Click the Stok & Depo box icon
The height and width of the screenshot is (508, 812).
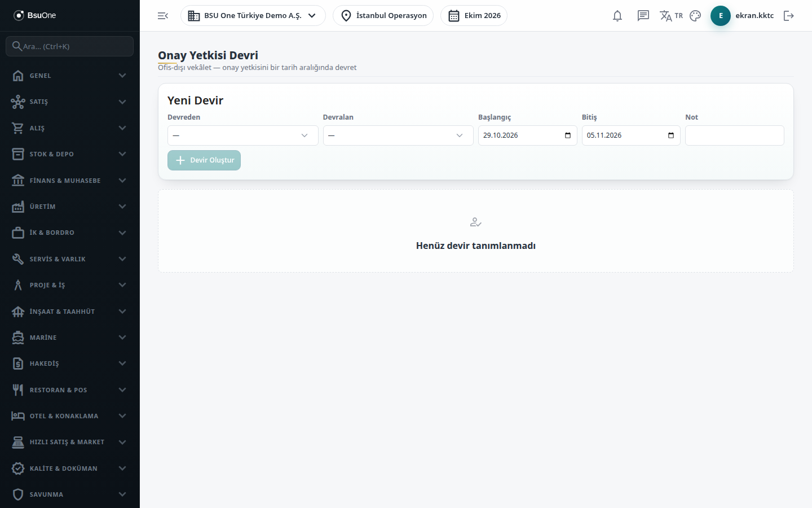[18, 154]
